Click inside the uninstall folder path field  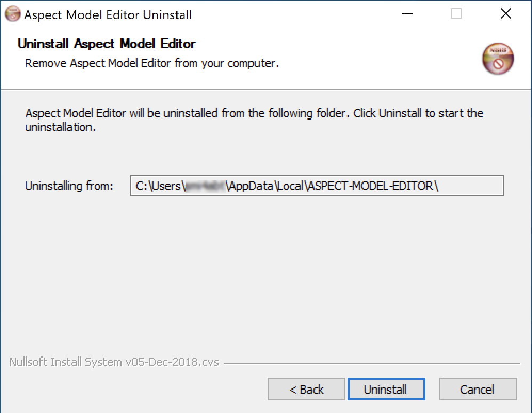(x=469, y=186)
